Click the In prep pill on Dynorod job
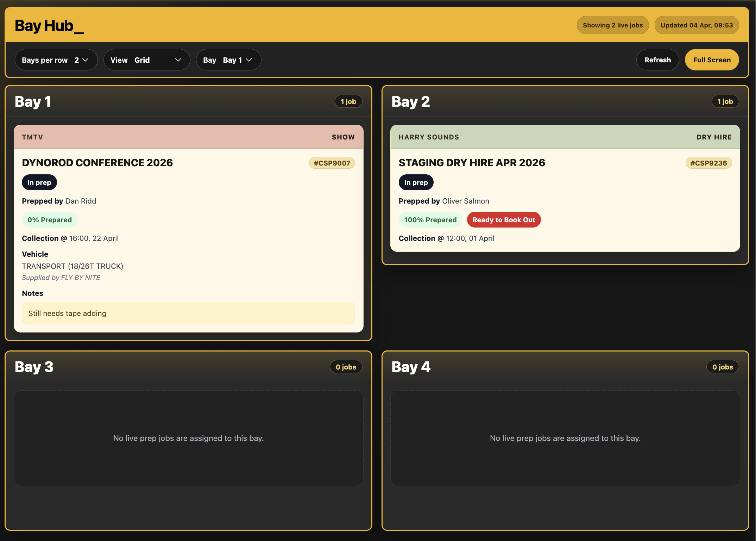The height and width of the screenshot is (541, 756). (39, 182)
